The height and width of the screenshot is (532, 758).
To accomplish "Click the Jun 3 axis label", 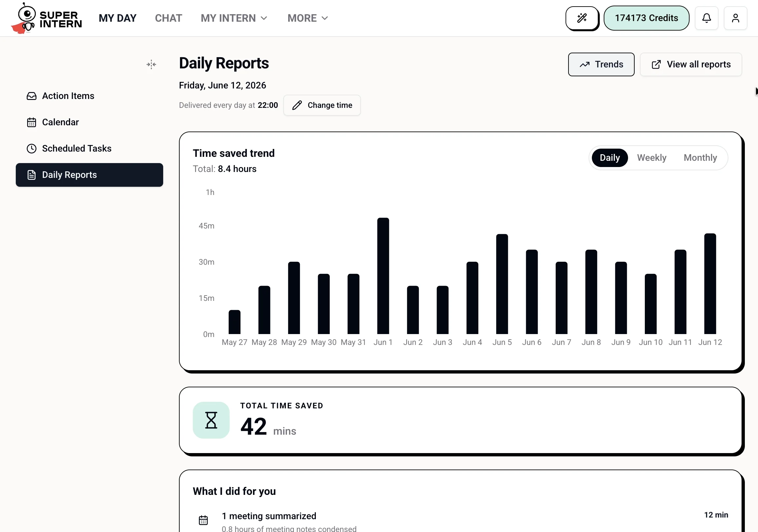I will (442, 342).
